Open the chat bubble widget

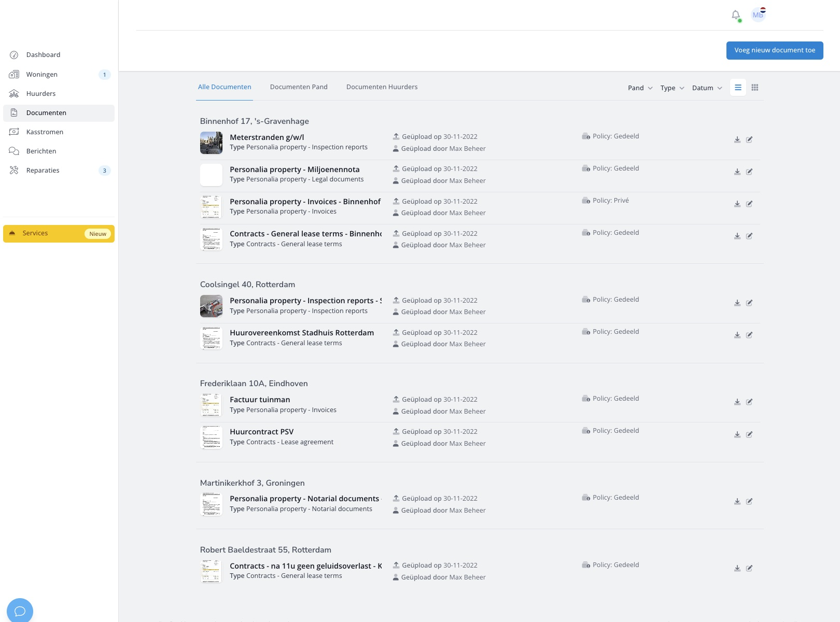tap(20, 611)
